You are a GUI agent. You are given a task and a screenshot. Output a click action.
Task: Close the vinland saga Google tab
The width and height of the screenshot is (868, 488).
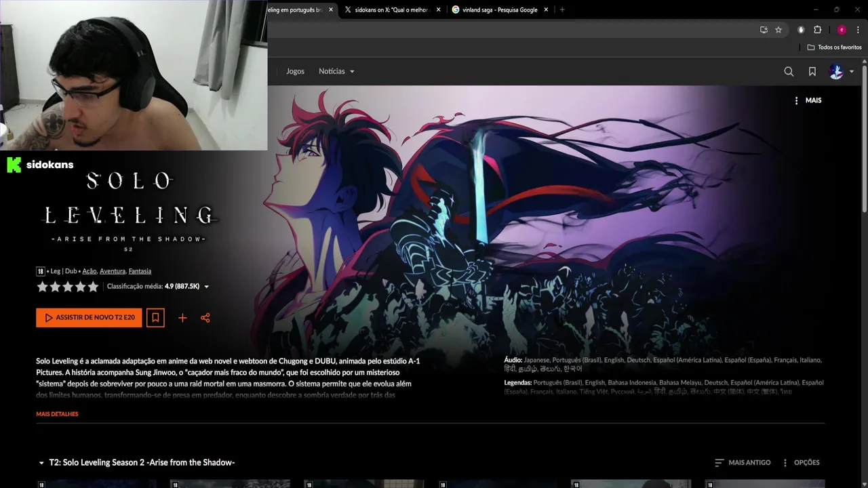tap(546, 9)
